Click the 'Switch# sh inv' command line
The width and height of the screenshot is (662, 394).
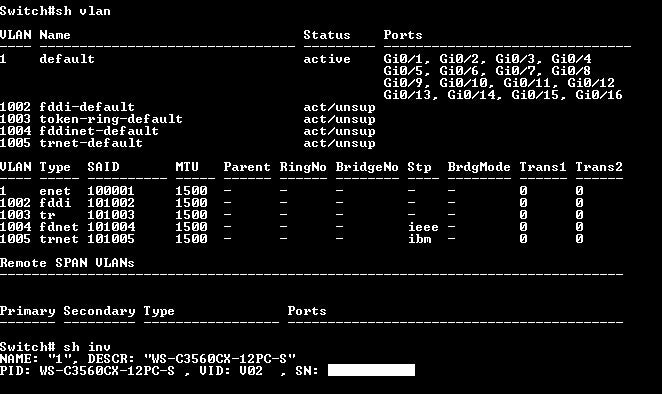(55, 347)
